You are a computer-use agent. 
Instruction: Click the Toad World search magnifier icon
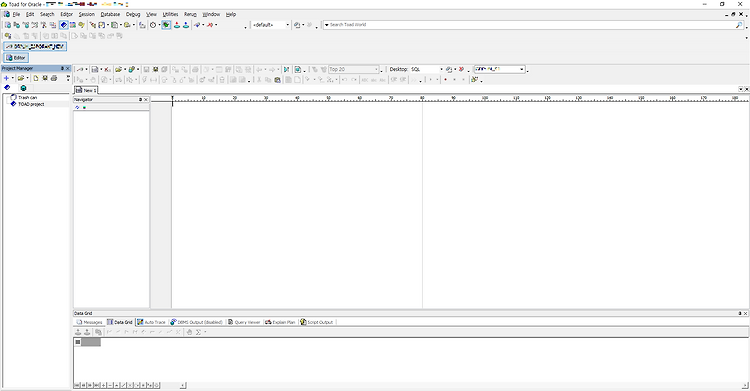pos(739,25)
